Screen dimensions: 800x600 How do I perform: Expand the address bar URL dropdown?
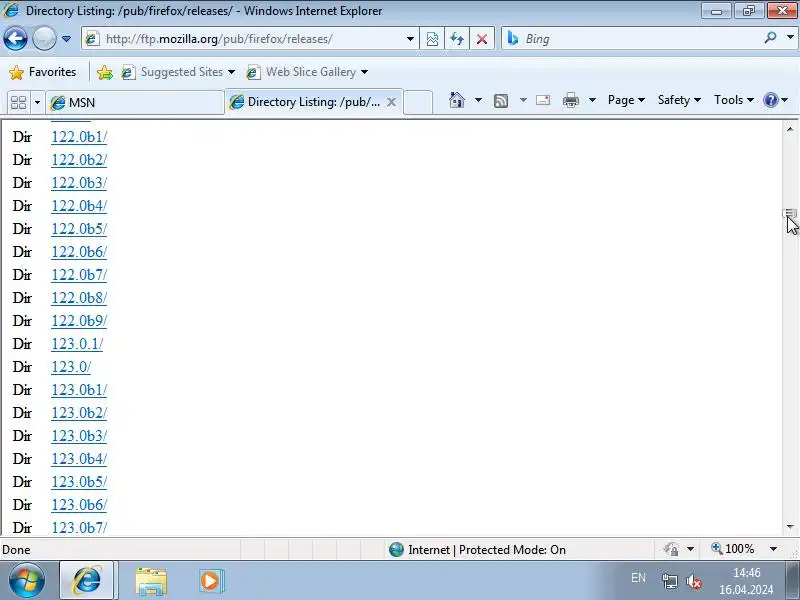(410, 39)
